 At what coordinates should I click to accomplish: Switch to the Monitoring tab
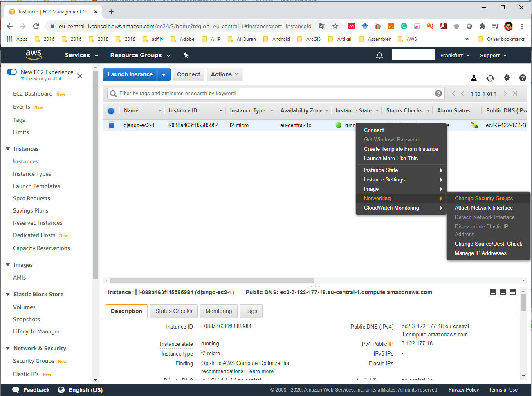pyautogui.click(x=218, y=311)
